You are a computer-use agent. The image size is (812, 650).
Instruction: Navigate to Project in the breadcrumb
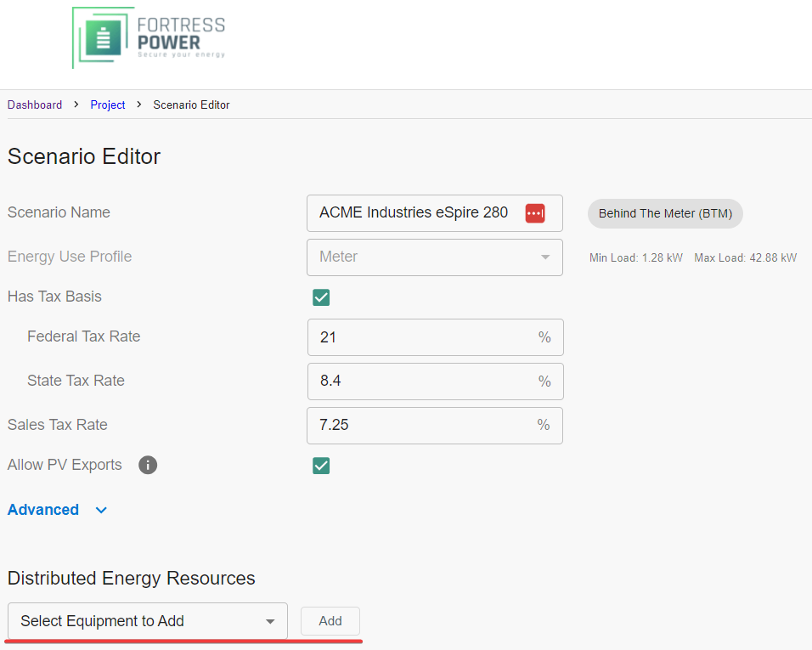coord(108,105)
